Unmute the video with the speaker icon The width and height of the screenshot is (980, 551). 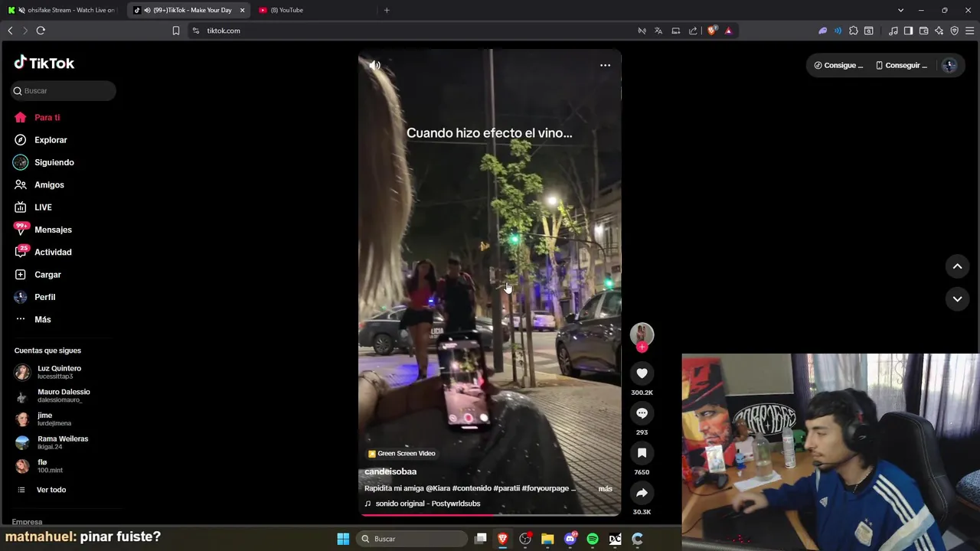click(374, 65)
